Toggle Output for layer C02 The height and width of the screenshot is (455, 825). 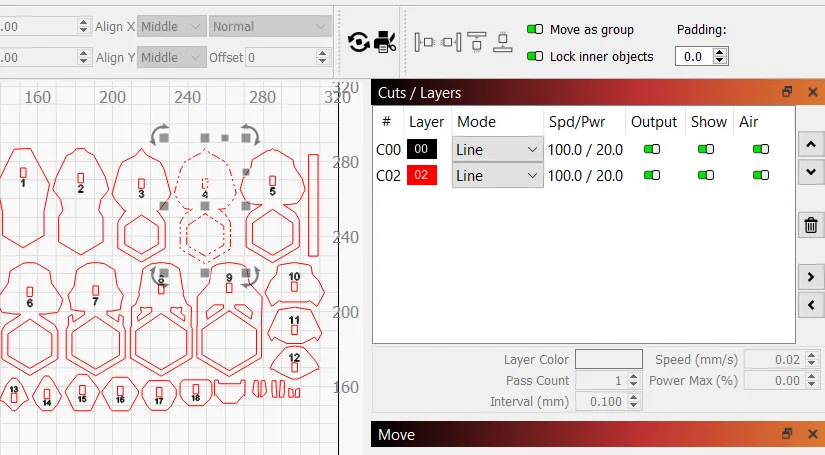(652, 175)
